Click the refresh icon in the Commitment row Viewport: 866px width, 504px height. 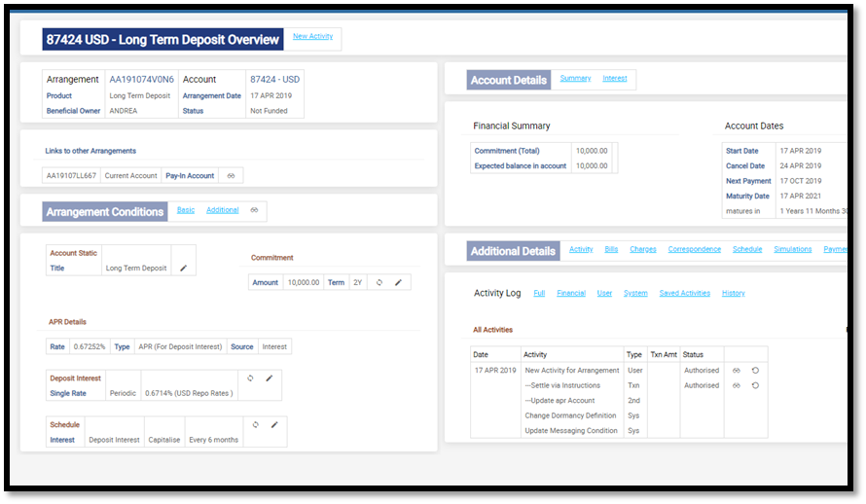point(379,282)
